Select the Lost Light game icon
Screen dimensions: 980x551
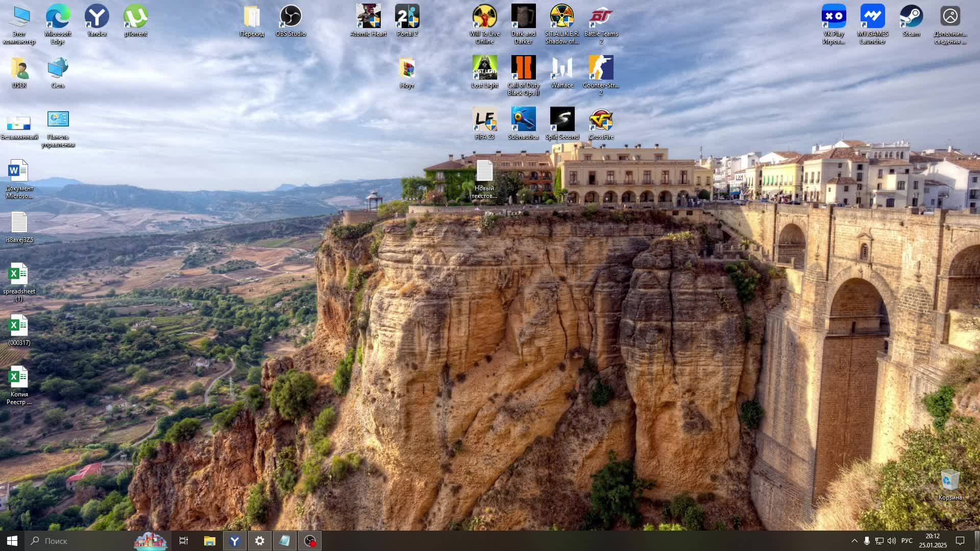pos(484,72)
